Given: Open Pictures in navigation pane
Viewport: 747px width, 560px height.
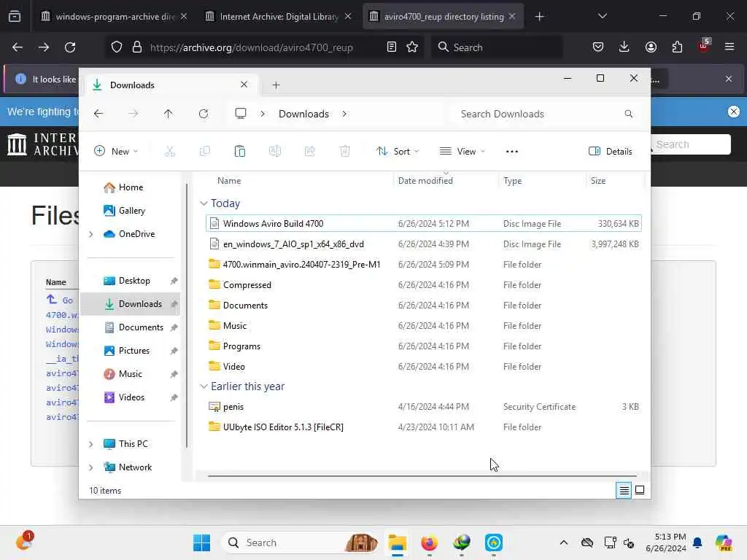Looking at the screenshot, I should coord(134,351).
